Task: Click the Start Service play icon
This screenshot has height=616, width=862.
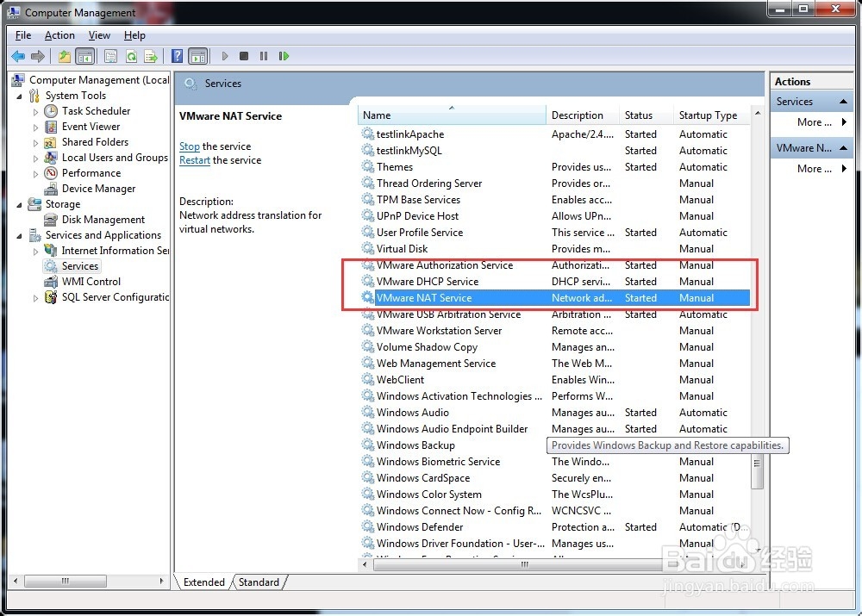Action: coord(225,56)
